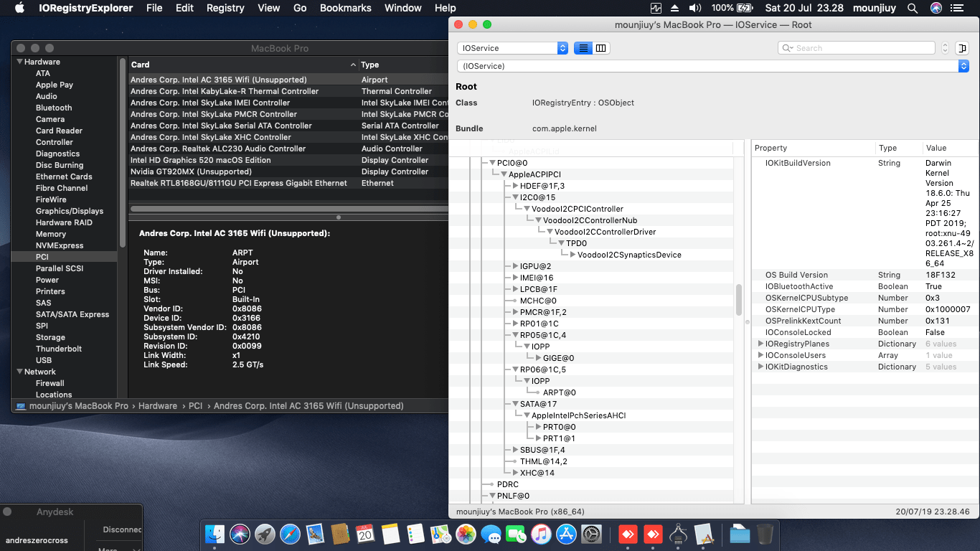Open Reminders from the Dock
The width and height of the screenshot is (980, 551).
click(x=415, y=534)
